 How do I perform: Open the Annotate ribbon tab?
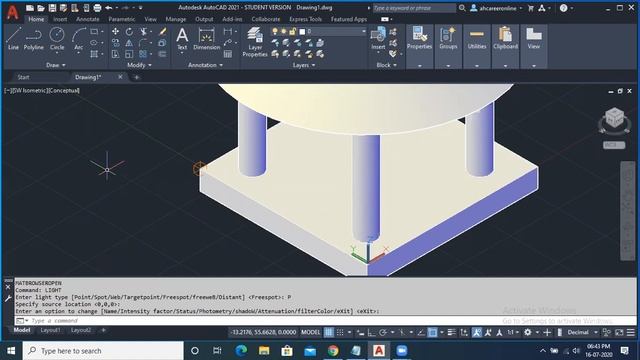(x=87, y=19)
